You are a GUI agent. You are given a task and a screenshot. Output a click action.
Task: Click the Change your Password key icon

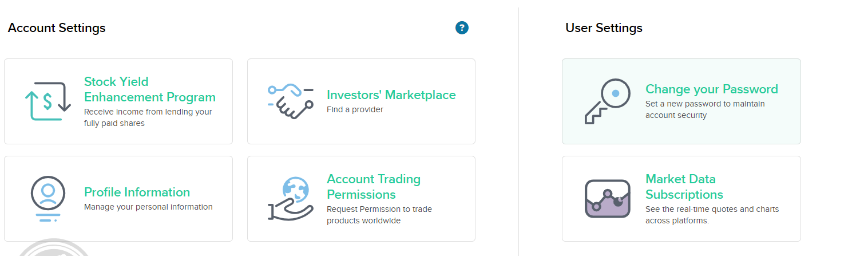click(x=607, y=101)
